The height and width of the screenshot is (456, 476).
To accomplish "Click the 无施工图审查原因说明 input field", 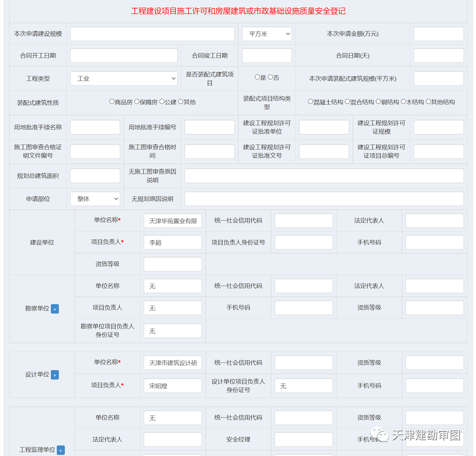I will pyautogui.click(x=324, y=176).
